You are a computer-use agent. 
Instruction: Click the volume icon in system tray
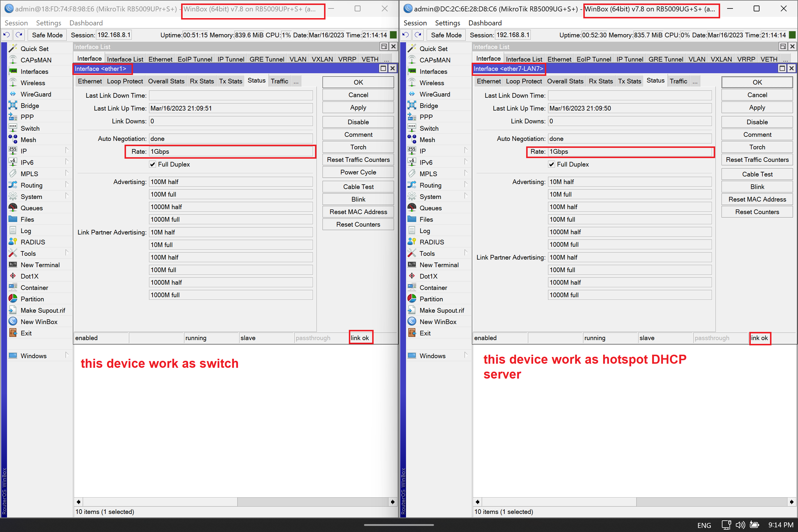740,525
